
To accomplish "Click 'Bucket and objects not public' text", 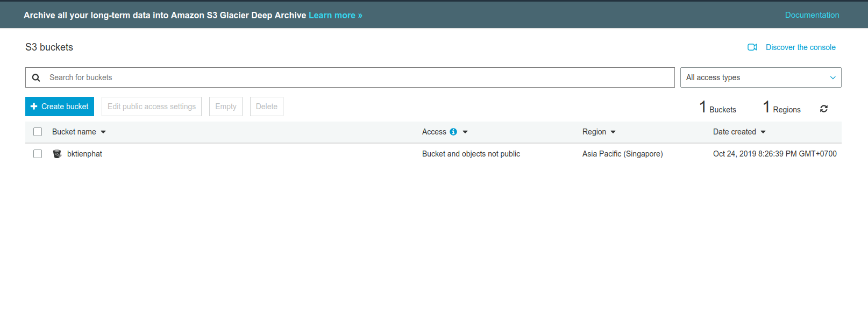I will 471,154.
